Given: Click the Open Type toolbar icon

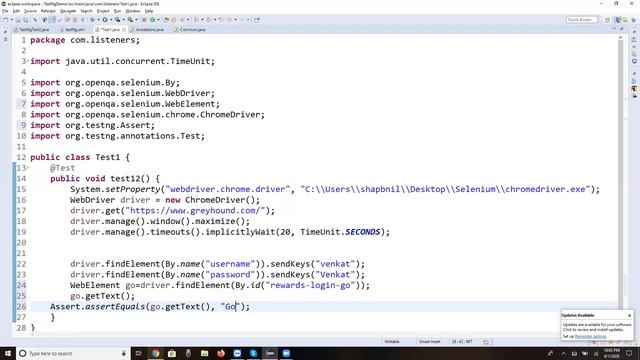Looking at the screenshot, I should (x=166, y=20).
